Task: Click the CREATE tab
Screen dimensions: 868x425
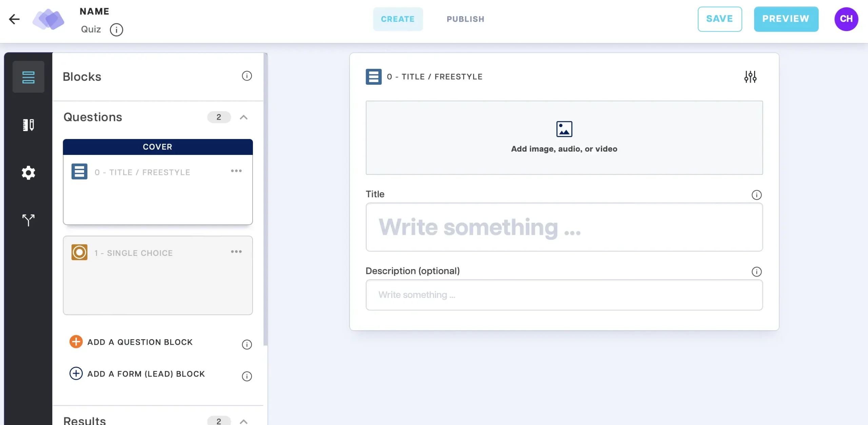Action: (x=397, y=19)
